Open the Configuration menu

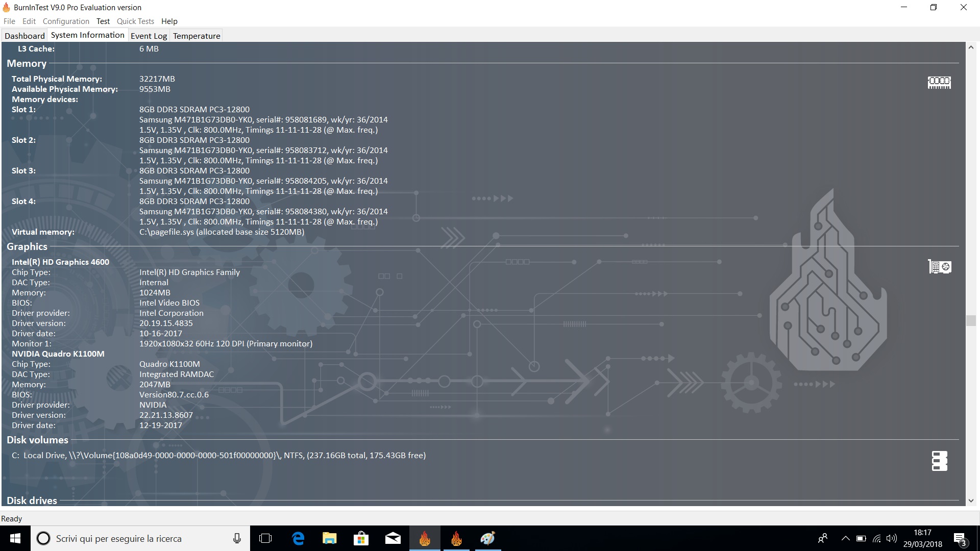(66, 21)
